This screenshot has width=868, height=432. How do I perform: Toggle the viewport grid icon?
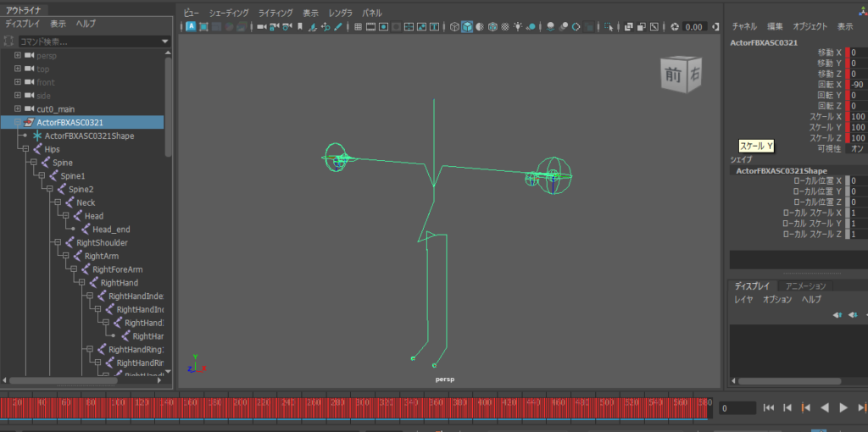coord(358,26)
